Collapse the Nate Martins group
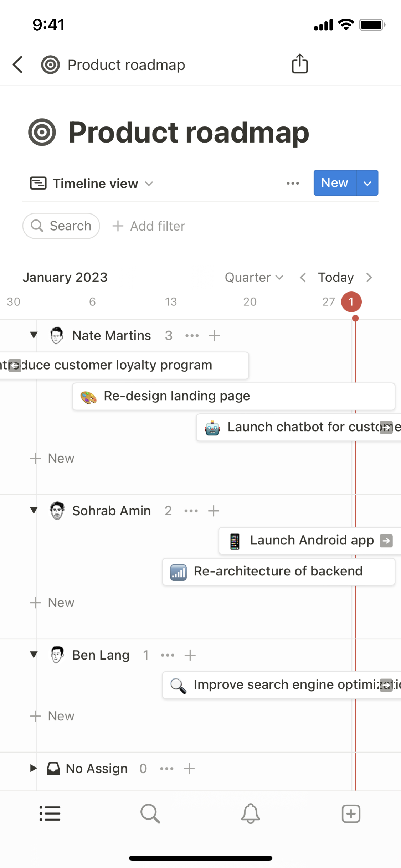 (x=34, y=335)
